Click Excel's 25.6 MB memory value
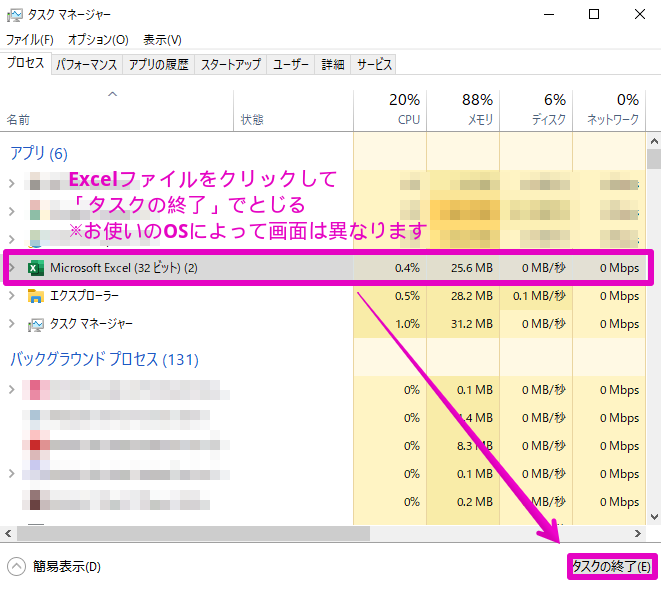Screen dimensions: 663x590 click(x=471, y=268)
